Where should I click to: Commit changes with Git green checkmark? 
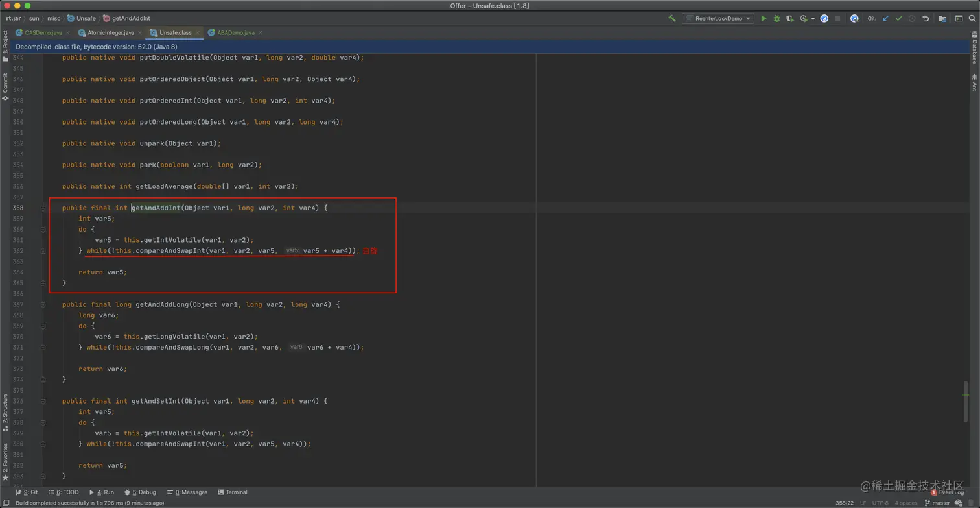coord(899,18)
